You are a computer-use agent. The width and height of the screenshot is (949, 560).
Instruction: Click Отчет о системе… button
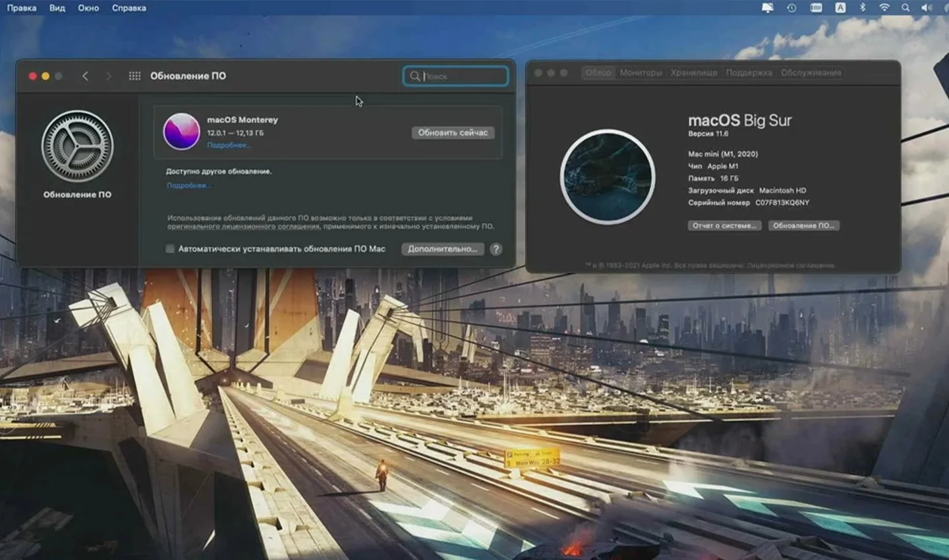724,225
